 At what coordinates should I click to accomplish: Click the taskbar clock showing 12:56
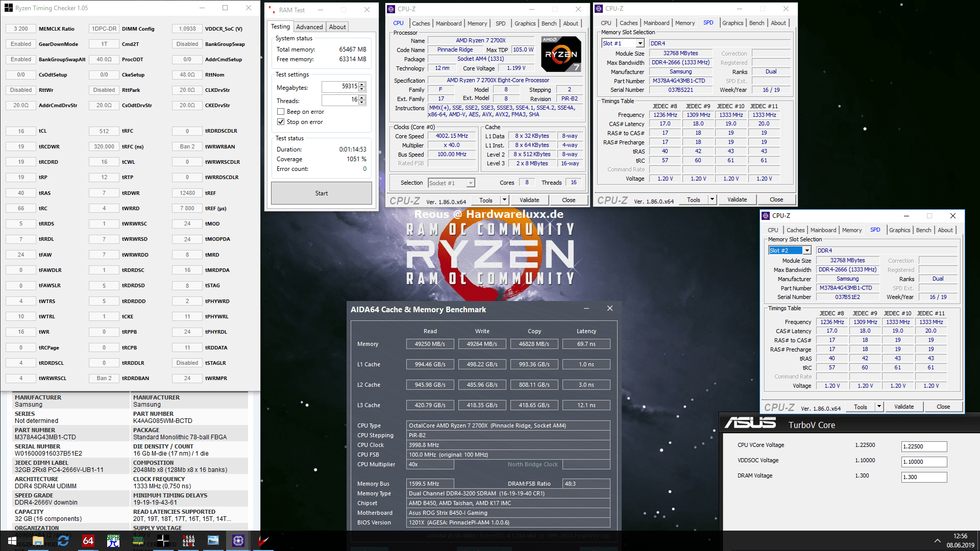tap(960, 540)
